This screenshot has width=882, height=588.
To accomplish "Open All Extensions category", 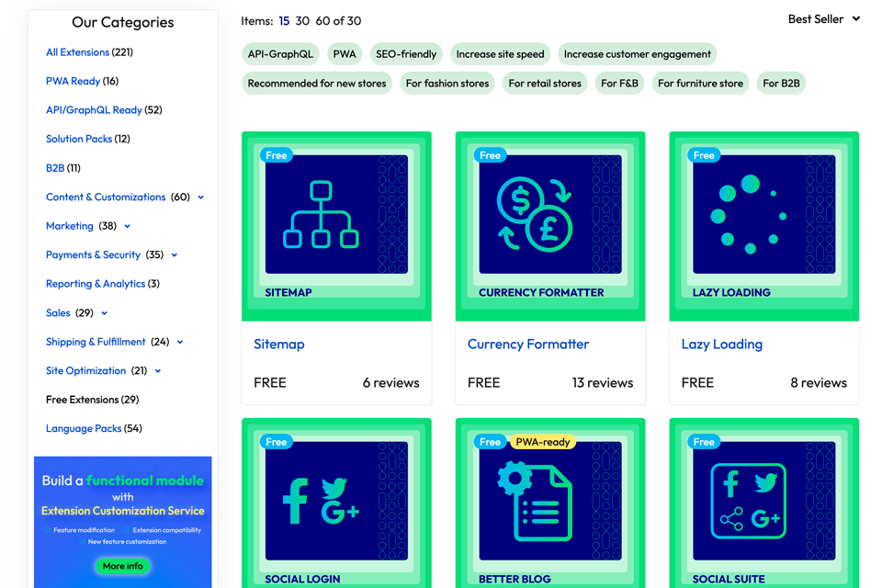I will [77, 52].
